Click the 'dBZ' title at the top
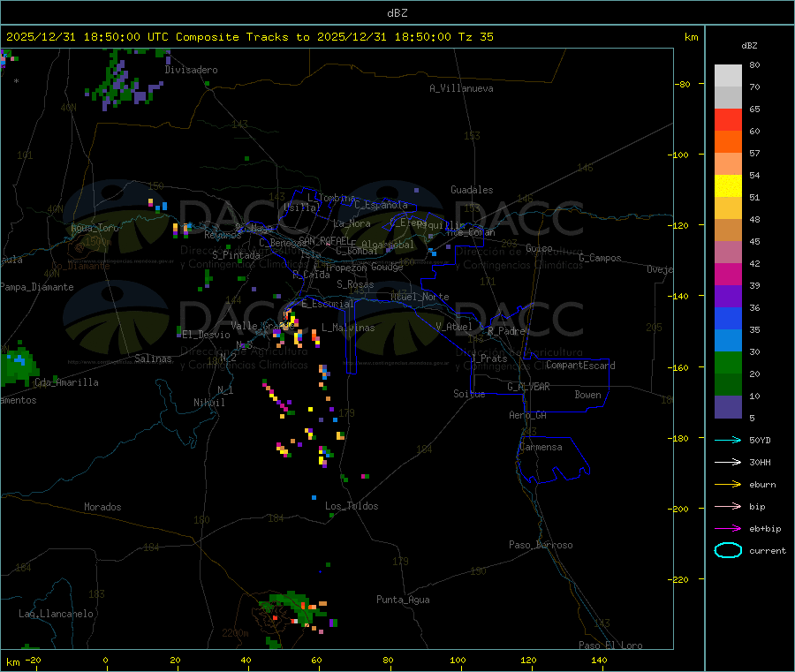 click(x=397, y=13)
